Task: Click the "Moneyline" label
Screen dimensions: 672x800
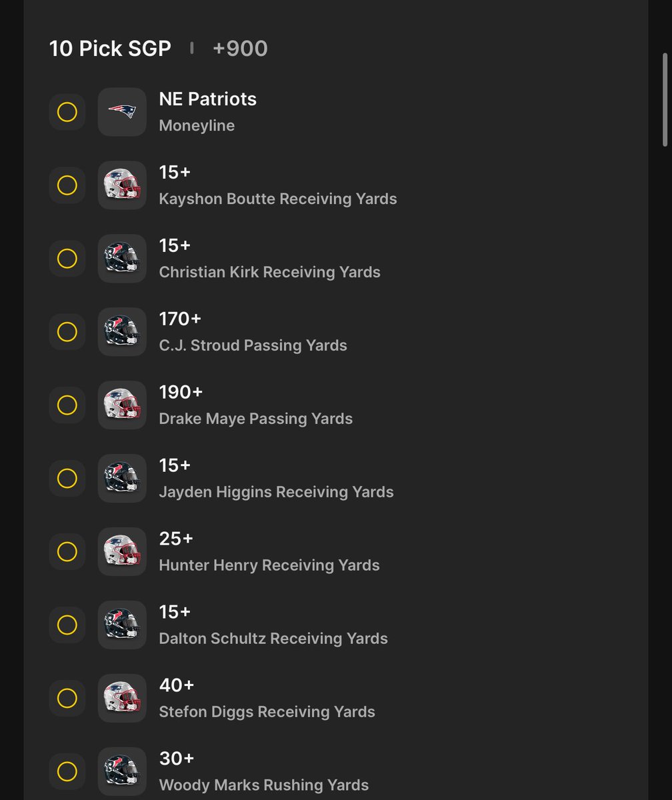Action: pos(197,125)
